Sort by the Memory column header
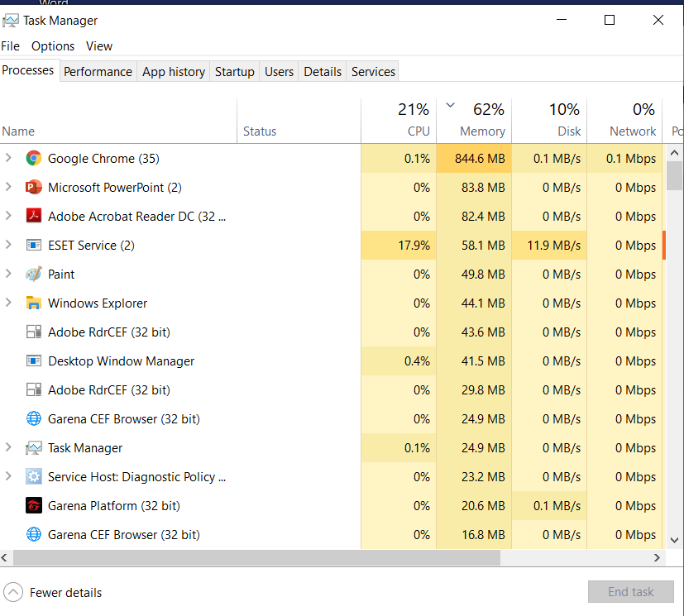The image size is (684, 616). [474, 122]
